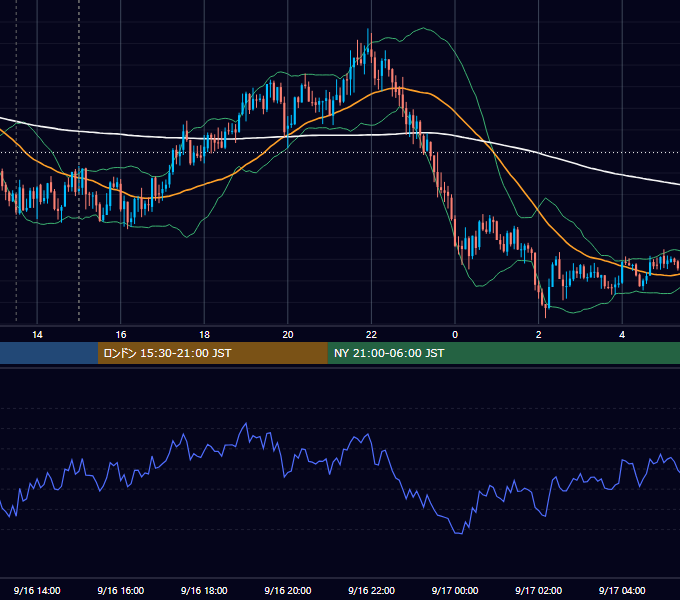Click the 9/16 16:00 date label
This screenshot has width=680, height=600.
[x=121, y=590]
